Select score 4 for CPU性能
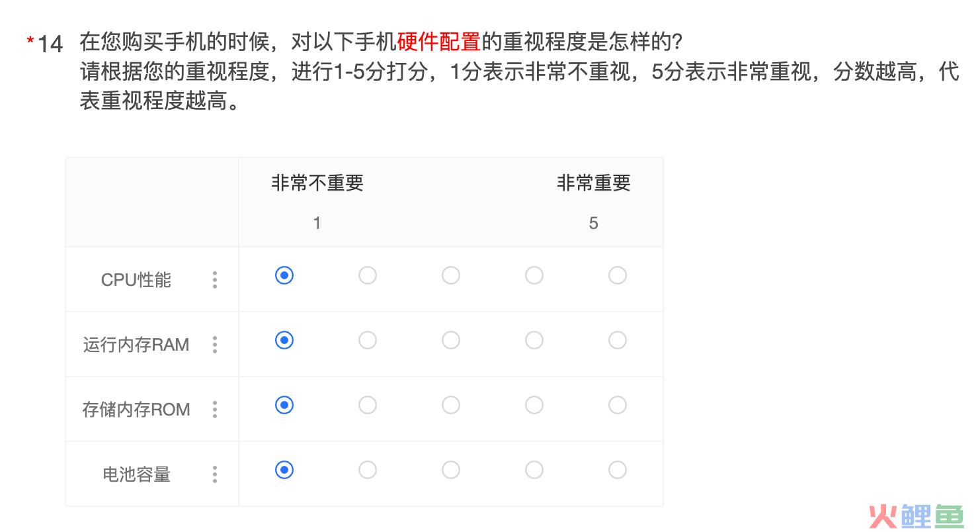The width and height of the screenshot is (980, 532). tap(534, 275)
